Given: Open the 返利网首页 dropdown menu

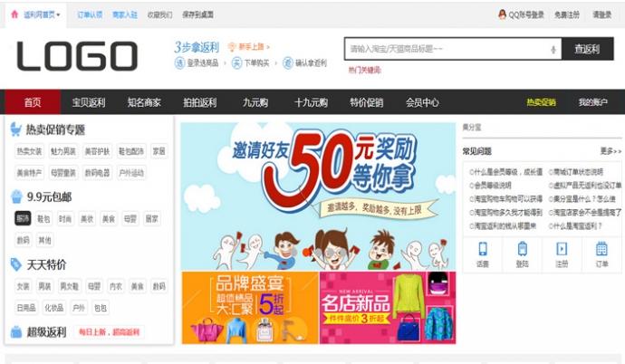Looking at the screenshot, I should [x=42, y=15].
